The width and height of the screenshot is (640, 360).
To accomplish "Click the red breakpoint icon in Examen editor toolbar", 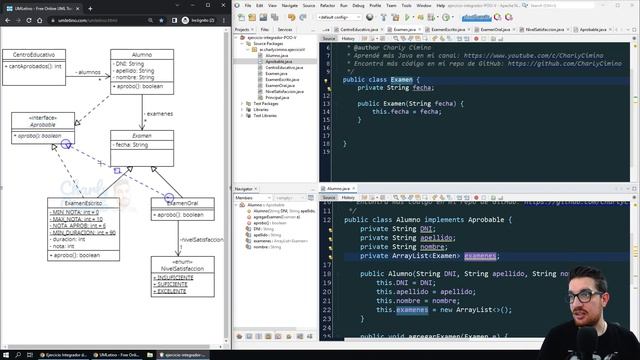I will pos(476,38).
